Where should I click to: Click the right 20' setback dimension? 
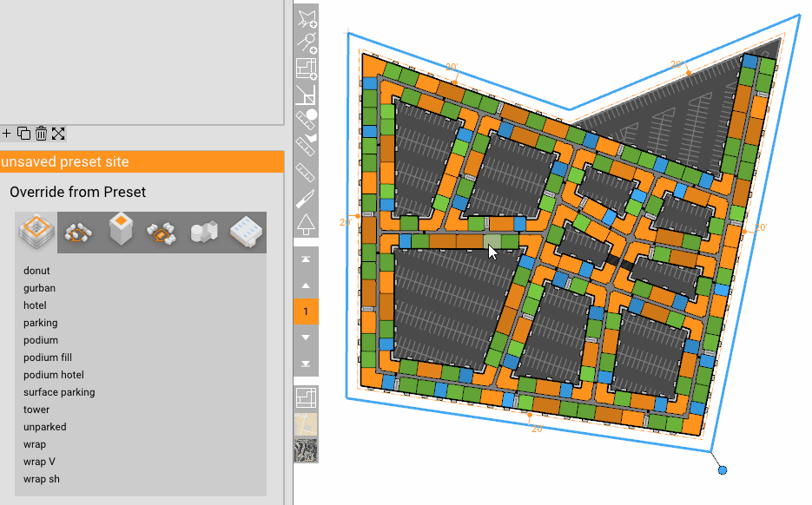pyautogui.click(x=760, y=227)
